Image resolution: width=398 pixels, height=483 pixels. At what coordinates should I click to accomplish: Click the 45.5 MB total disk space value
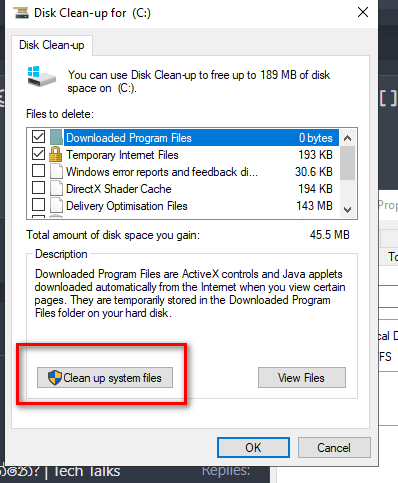329,235
